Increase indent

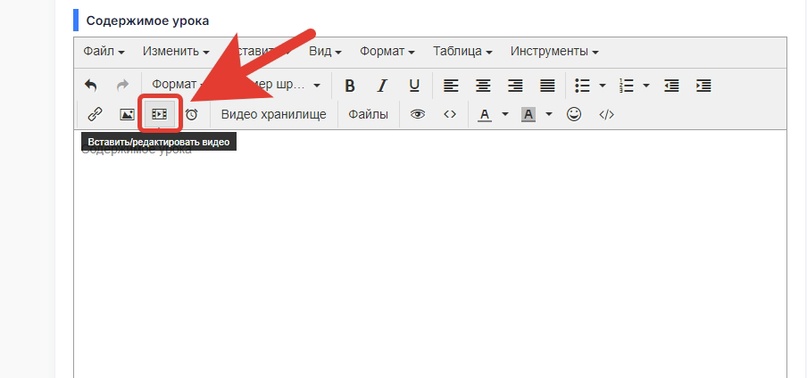(703, 85)
